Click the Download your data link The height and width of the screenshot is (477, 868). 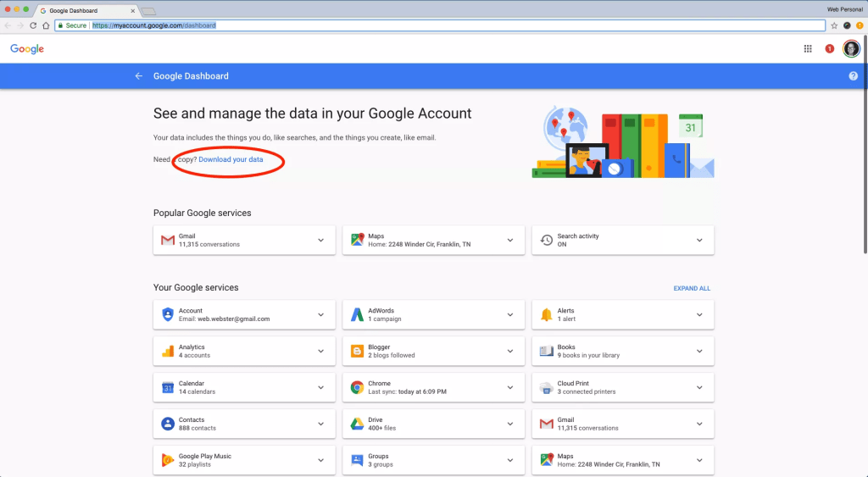coord(231,159)
